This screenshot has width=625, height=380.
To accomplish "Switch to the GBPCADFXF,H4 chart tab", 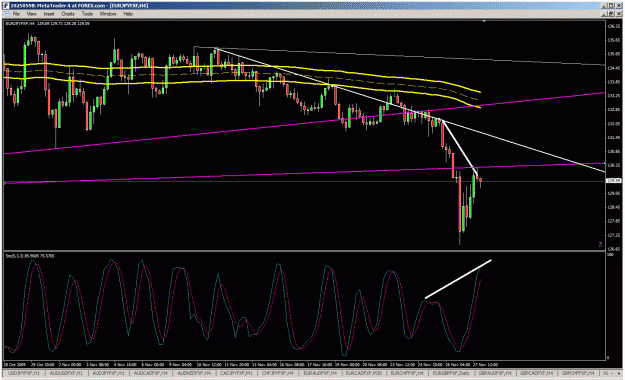I will (x=537, y=373).
